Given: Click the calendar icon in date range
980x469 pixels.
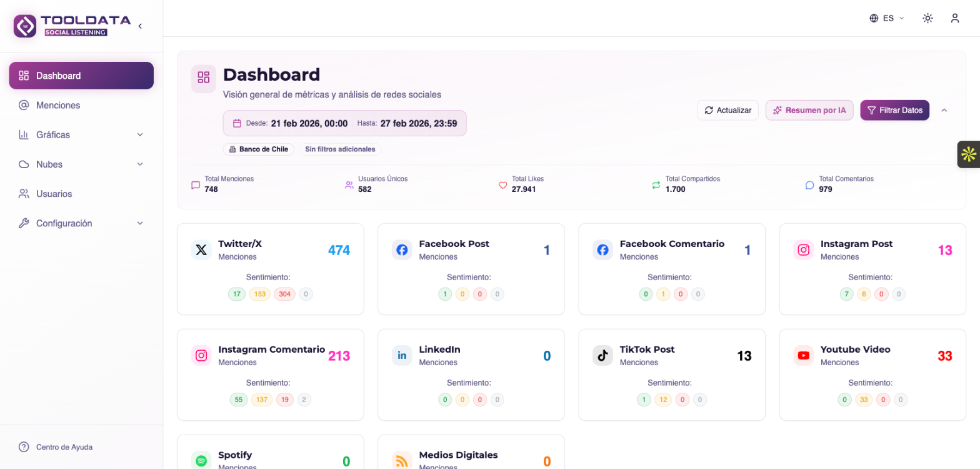Looking at the screenshot, I should (237, 123).
